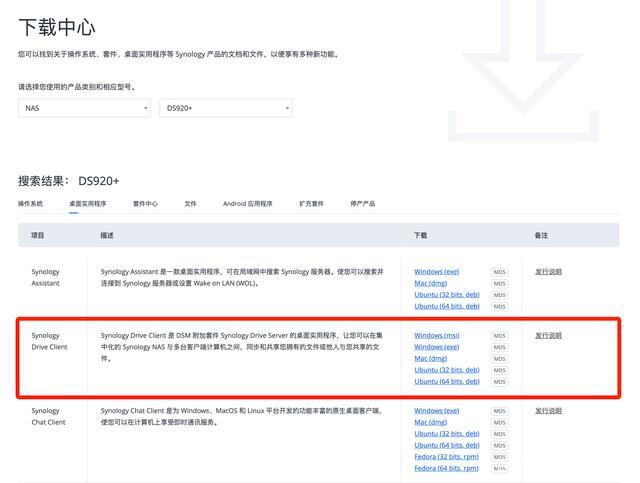Download Synology Chat Client Windows (exe)
Viewport: 640px width, 483px height.
click(x=437, y=410)
